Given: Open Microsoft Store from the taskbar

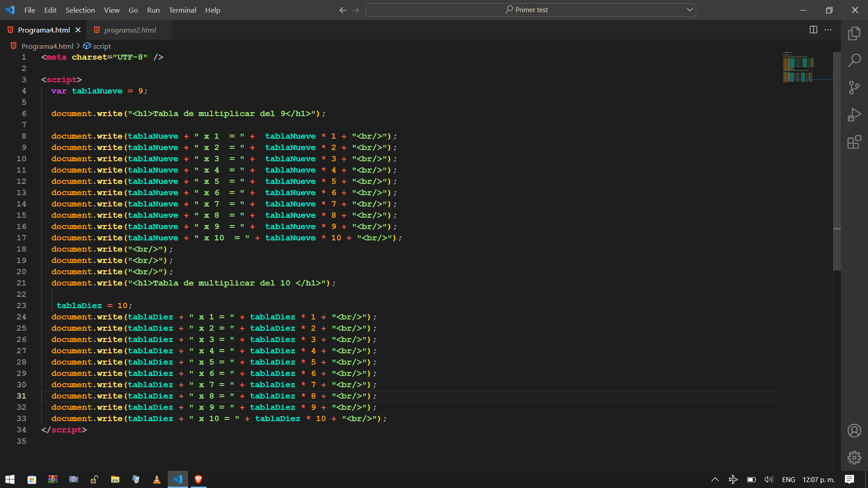Looking at the screenshot, I should 32,479.
